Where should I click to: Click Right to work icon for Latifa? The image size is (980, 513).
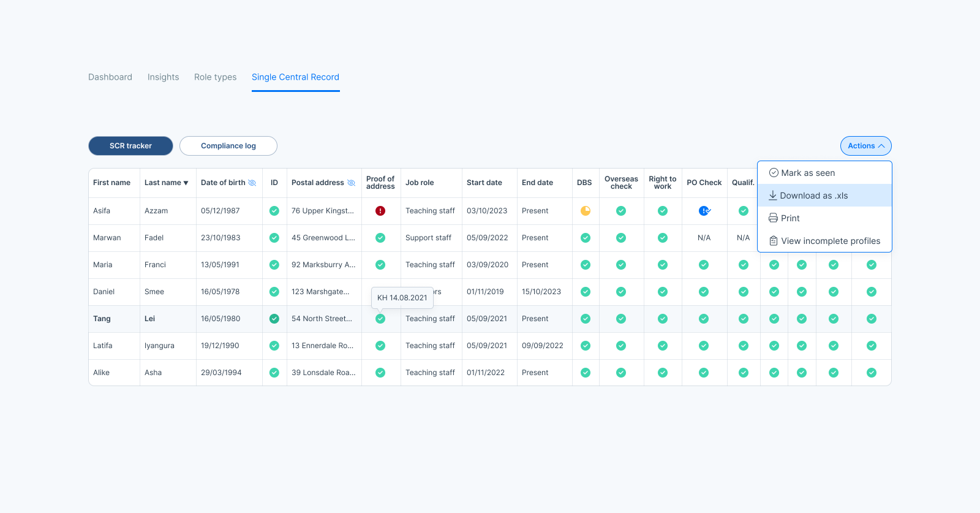[x=663, y=346]
